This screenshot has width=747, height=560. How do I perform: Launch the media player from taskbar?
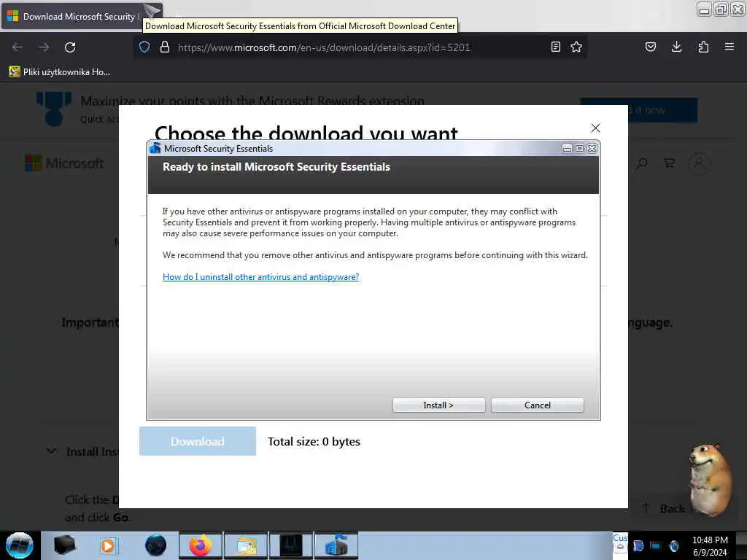(x=109, y=545)
